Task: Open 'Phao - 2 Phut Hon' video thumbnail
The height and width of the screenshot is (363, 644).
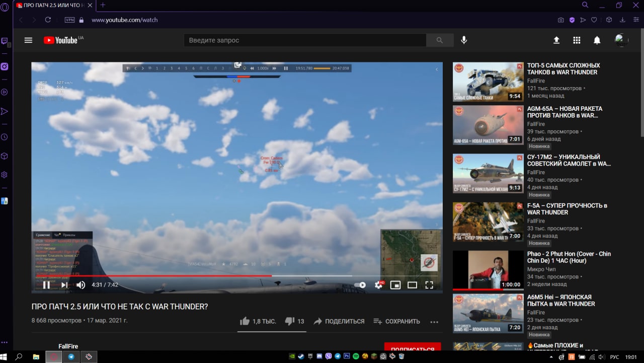Action: coord(488,270)
